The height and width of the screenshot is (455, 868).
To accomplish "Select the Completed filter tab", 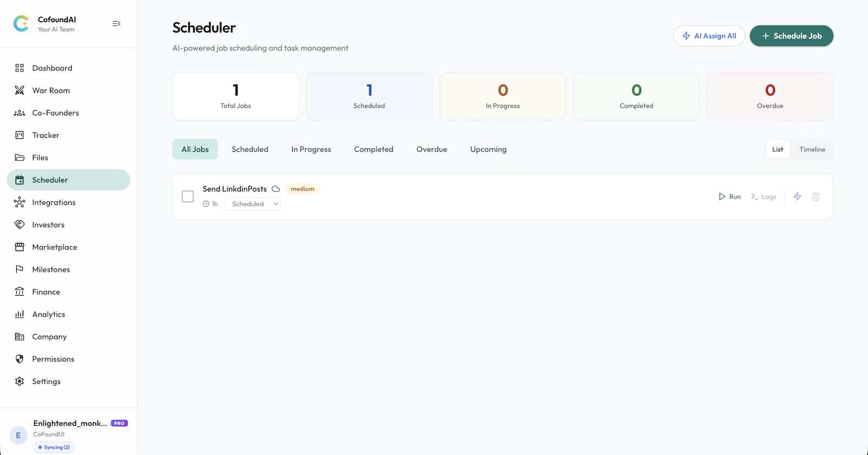I will [374, 149].
